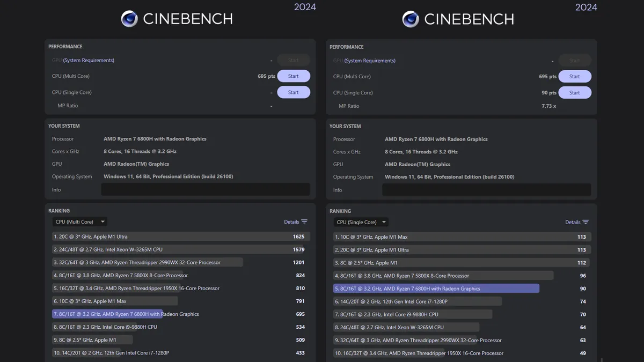
Task: Start the Single Core test showing 90 pts
Action: coord(574,93)
